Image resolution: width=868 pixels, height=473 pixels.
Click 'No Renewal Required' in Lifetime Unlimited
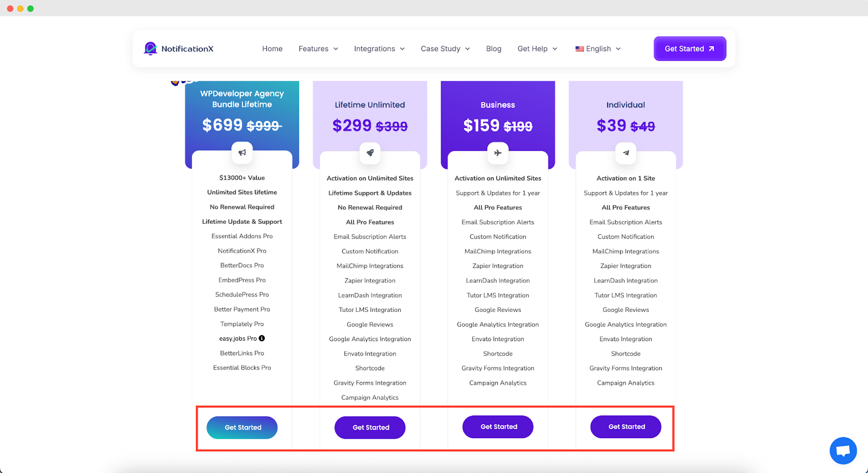tap(370, 208)
